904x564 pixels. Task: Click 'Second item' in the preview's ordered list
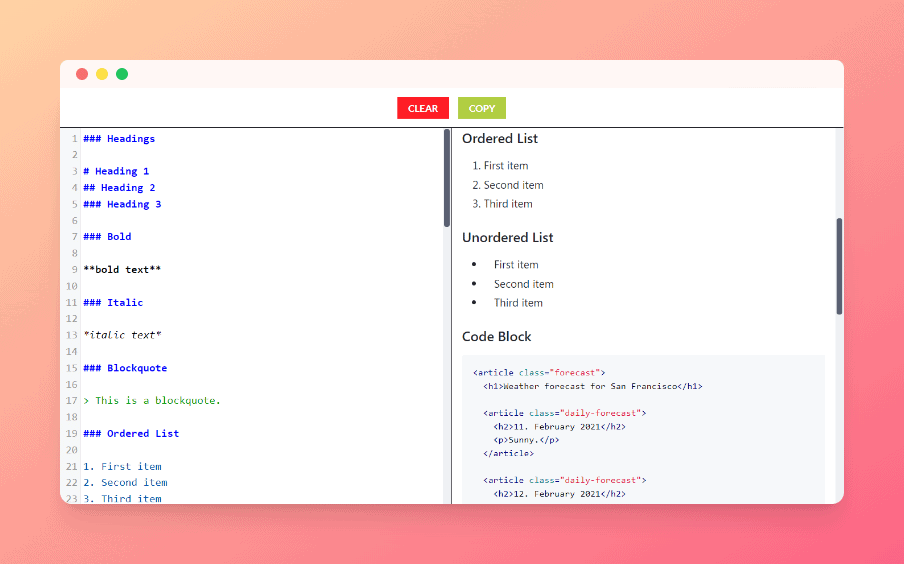pyautogui.click(x=513, y=185)
